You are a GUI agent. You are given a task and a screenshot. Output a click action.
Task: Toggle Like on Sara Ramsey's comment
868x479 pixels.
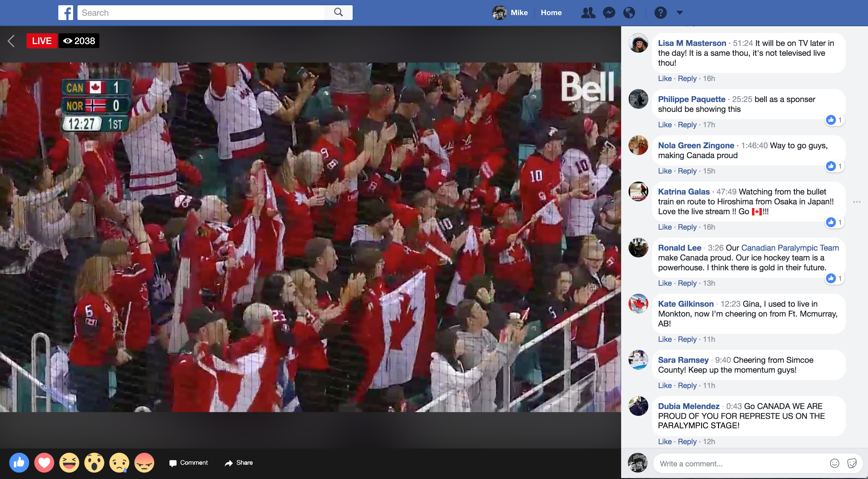tap(664, 386)
